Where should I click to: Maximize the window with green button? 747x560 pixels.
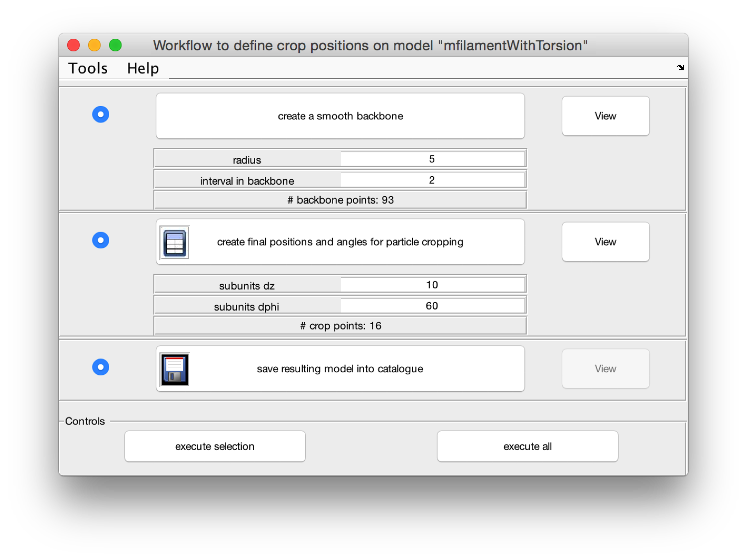[x=116, y=45]
